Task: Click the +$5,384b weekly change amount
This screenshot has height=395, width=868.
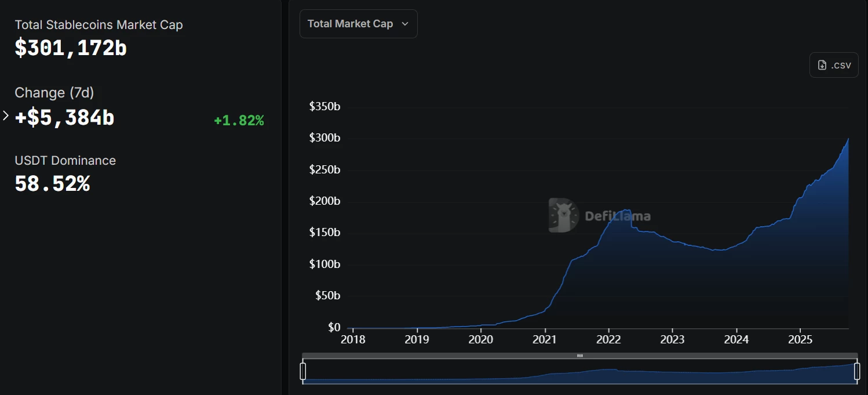Action: [x=65, y=118]
